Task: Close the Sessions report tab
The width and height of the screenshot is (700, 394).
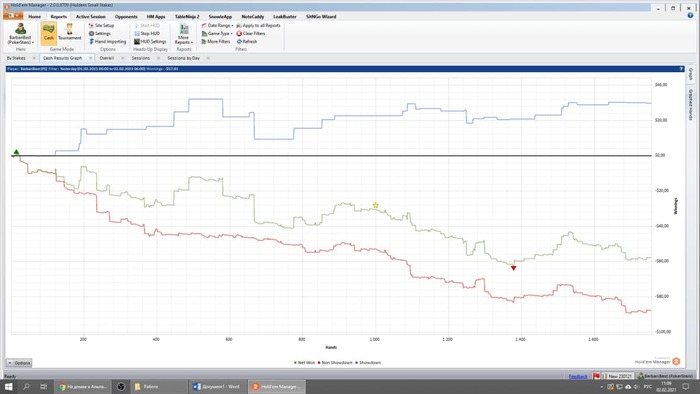Action: pos(158,58)
